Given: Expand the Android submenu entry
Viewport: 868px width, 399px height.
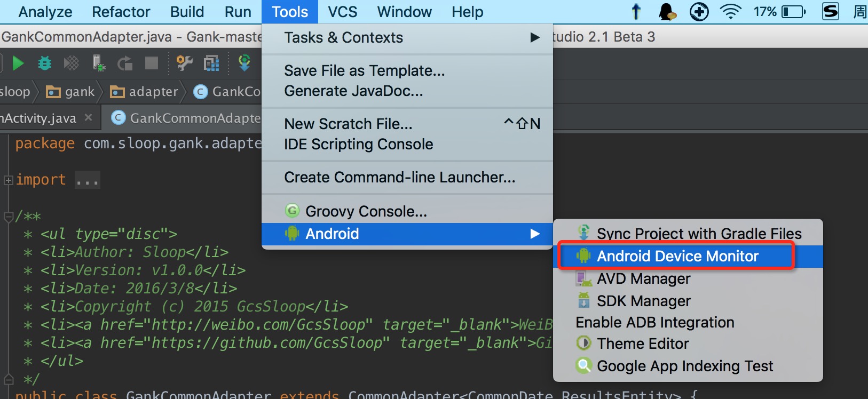Looking at the screenshot, I should click(x=407, y=234).
